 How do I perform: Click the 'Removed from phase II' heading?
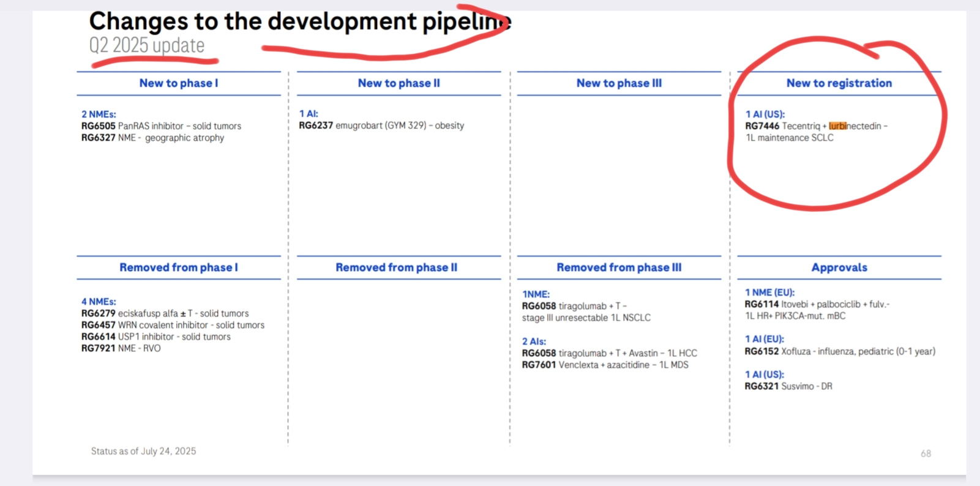click(x=396, y=267)
